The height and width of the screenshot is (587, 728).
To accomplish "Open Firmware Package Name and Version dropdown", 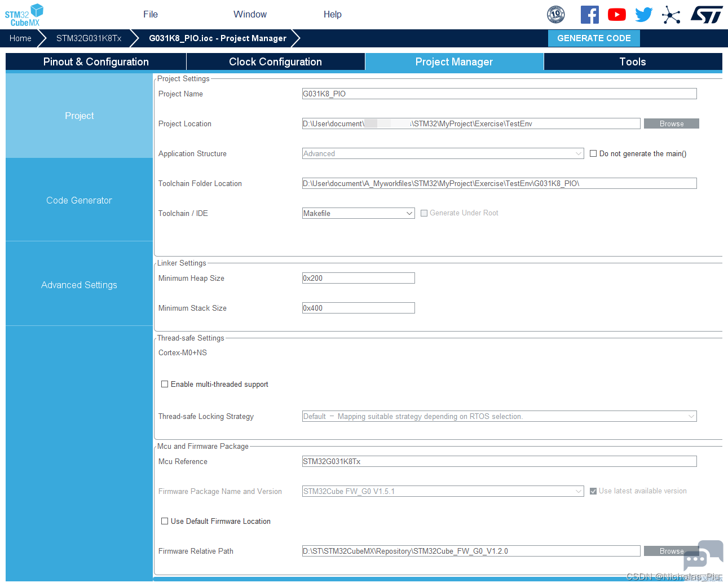I will point(443,491).
